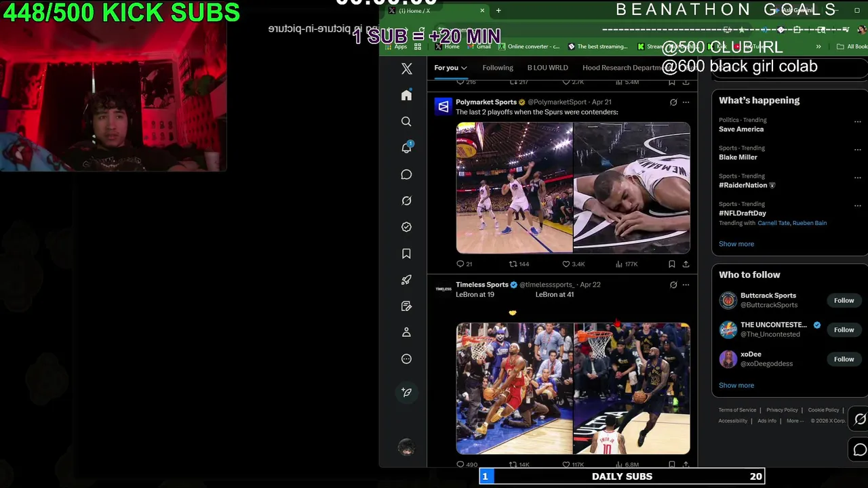Click Grok explain icon on Polymarket post
Image resolution: width=868 pixels, height=488 pixels.
pos(673,102)
